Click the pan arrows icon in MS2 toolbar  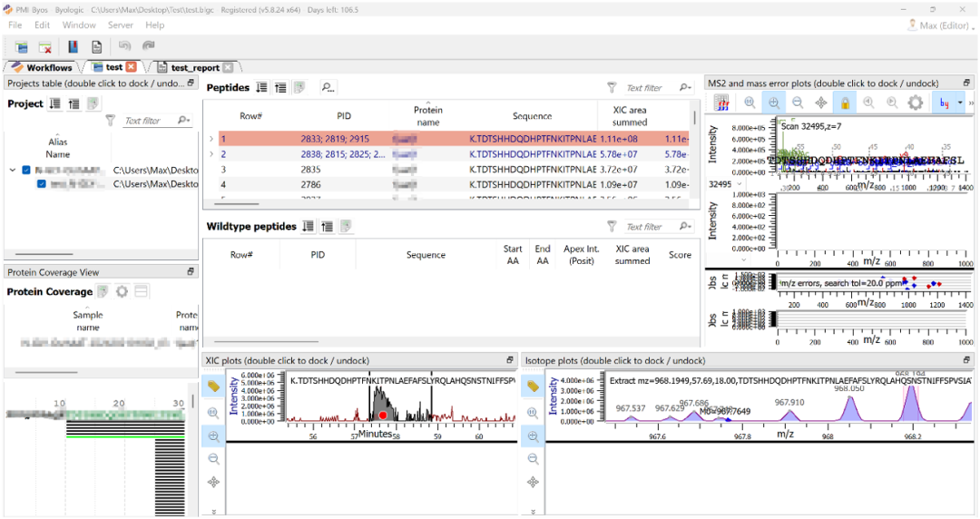(821, 103)
